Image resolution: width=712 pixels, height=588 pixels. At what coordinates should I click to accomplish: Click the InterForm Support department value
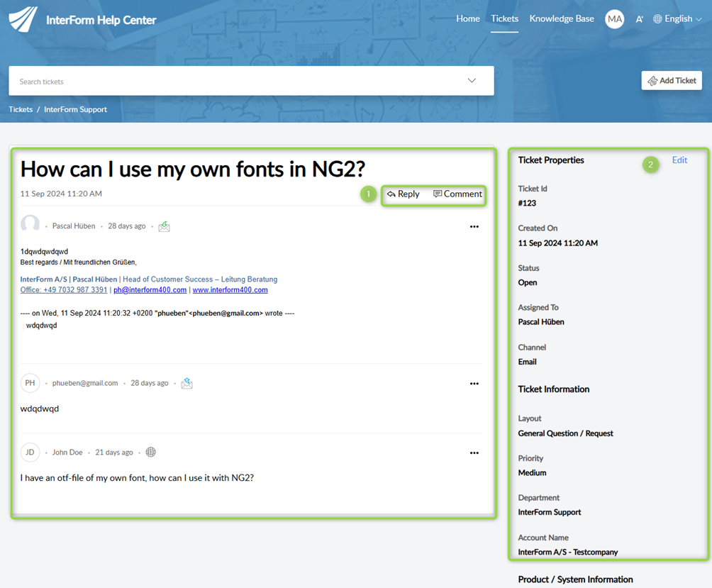pos(550,512)
